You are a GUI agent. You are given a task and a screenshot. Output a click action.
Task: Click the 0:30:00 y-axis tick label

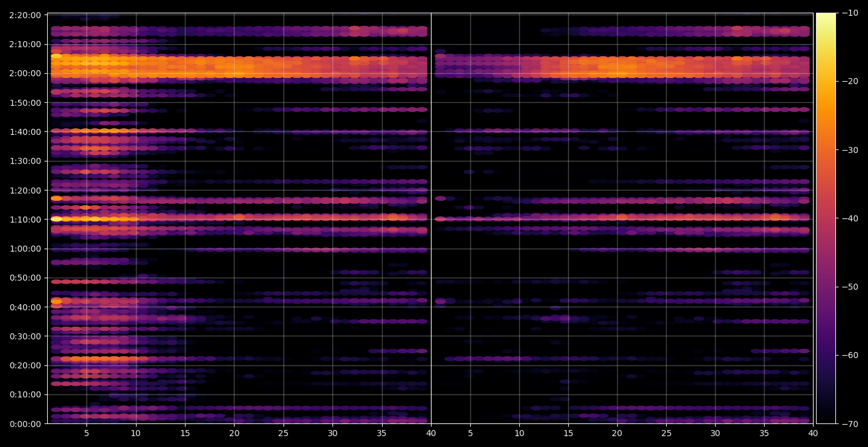25,336
